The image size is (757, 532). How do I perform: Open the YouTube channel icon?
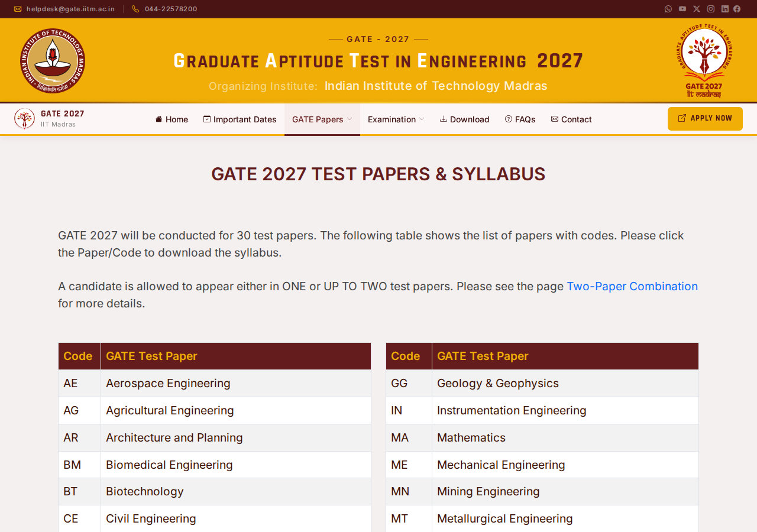coord(682,9)
